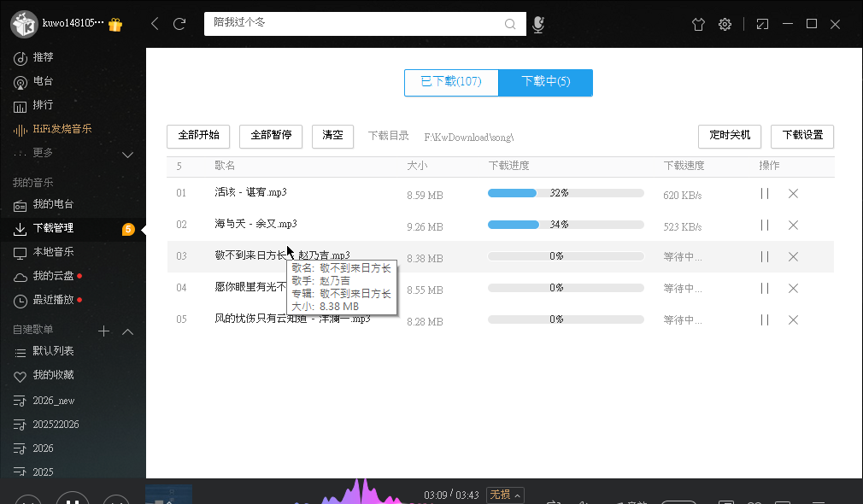Collapse the 自建歌单 playlist section
Screen dimensions: 863x504
tap(128, 331)
